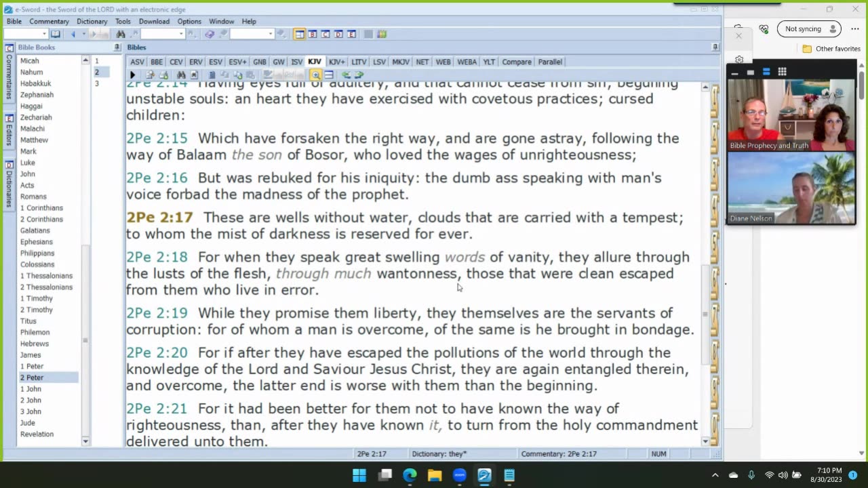Switch to the KJV+ Bible tab
This screenshot has height=488, width=868.
[336, 62]
